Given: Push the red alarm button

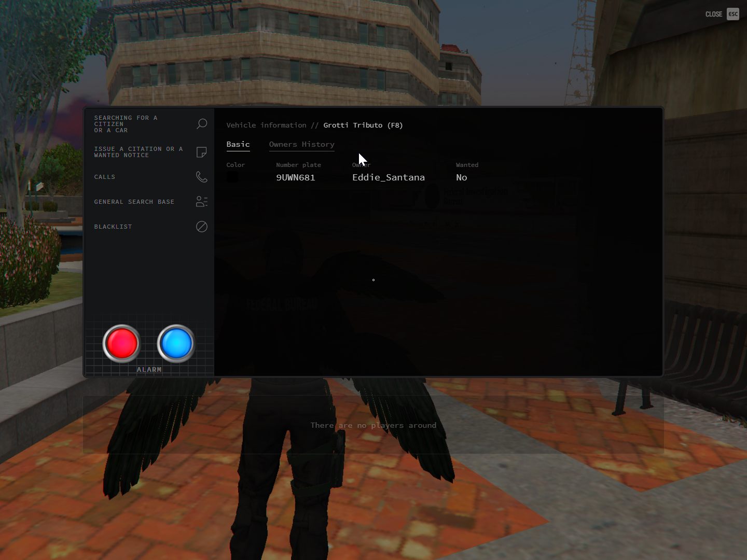Looking at the screenshot, I should (x=121, y=343).
